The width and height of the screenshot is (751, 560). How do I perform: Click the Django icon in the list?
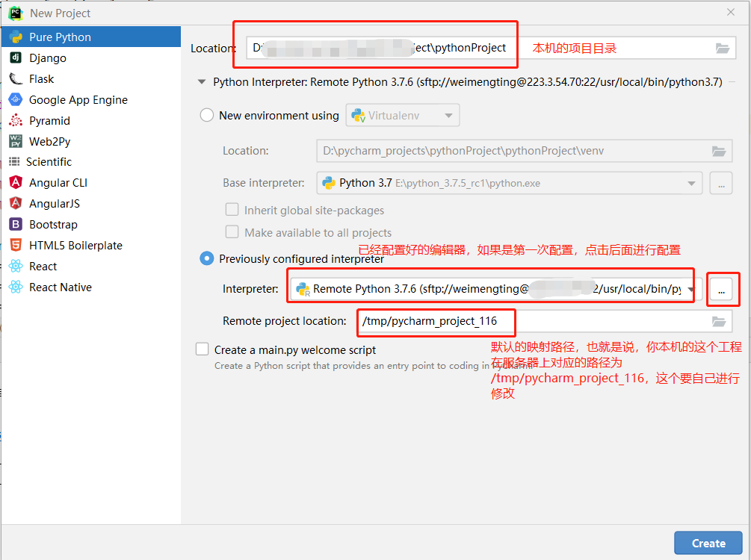click(x=16, y=57)
